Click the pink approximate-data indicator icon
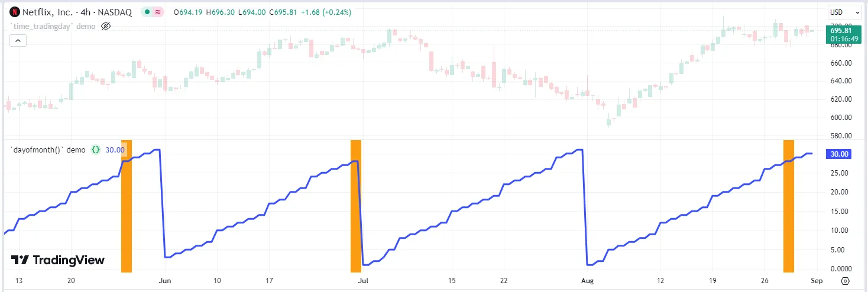This screenshot has height=292, width=868. (x=158, y=12)
